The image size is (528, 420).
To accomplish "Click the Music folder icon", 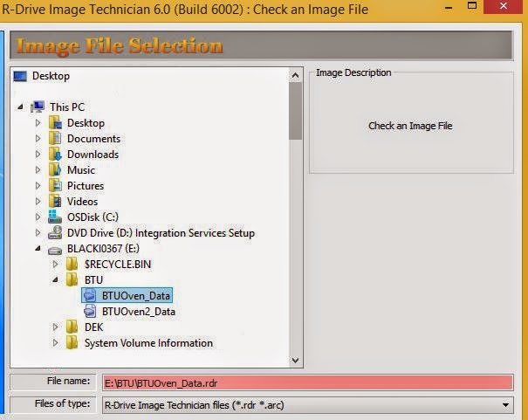I will 55,169.
